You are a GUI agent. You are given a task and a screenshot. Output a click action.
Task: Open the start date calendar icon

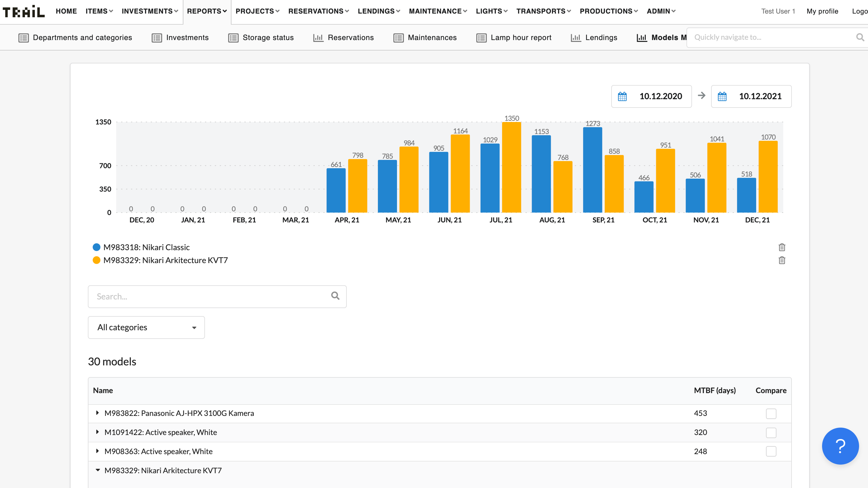point(622,96)
